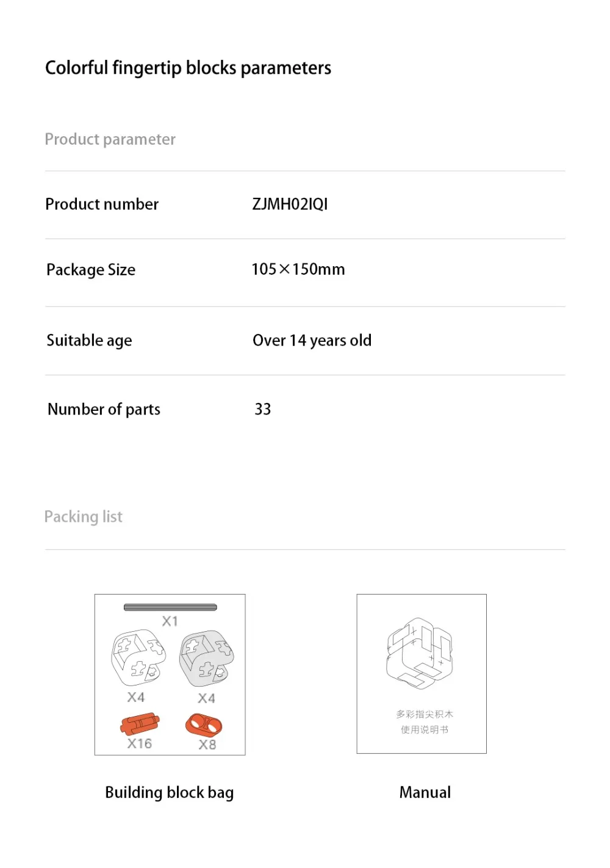
Task: Open the Manual thumbnail image
Action: point(422,674)
